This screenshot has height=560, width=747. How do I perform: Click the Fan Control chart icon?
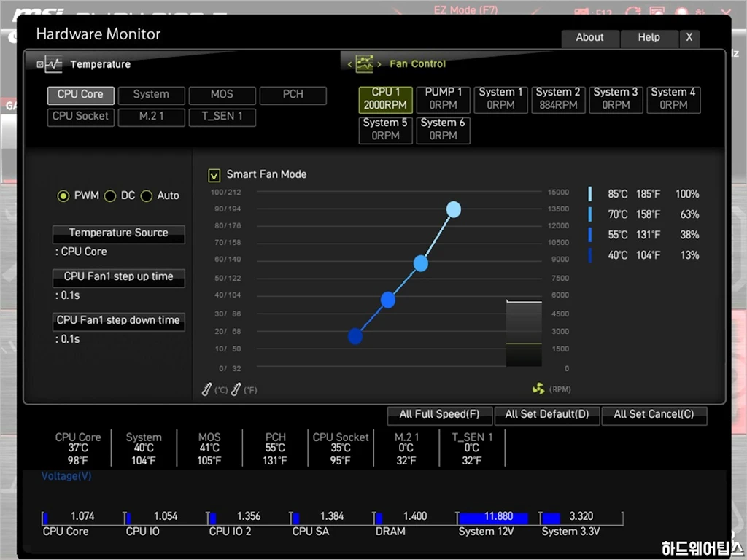pyautogui.click(x=365, y=64)
